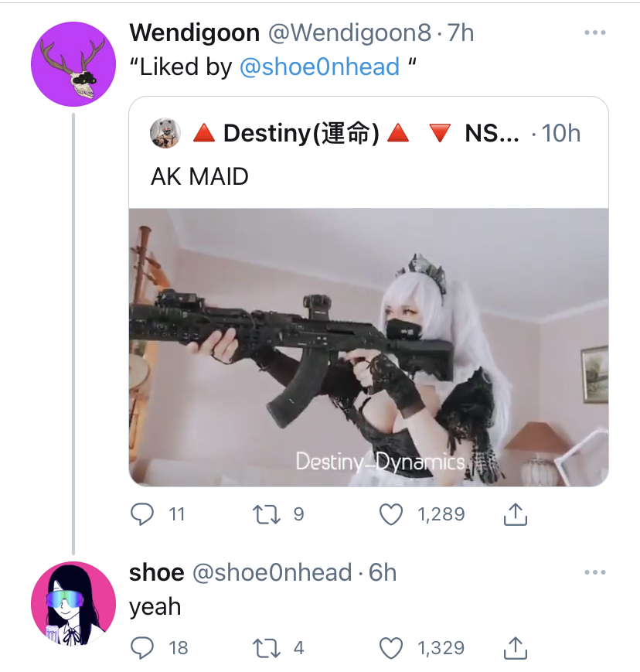Reply to Wendigoon's tweet
The height and width of the screenshot is (672, 640).
pyautogui.click(x=141, y=514)
